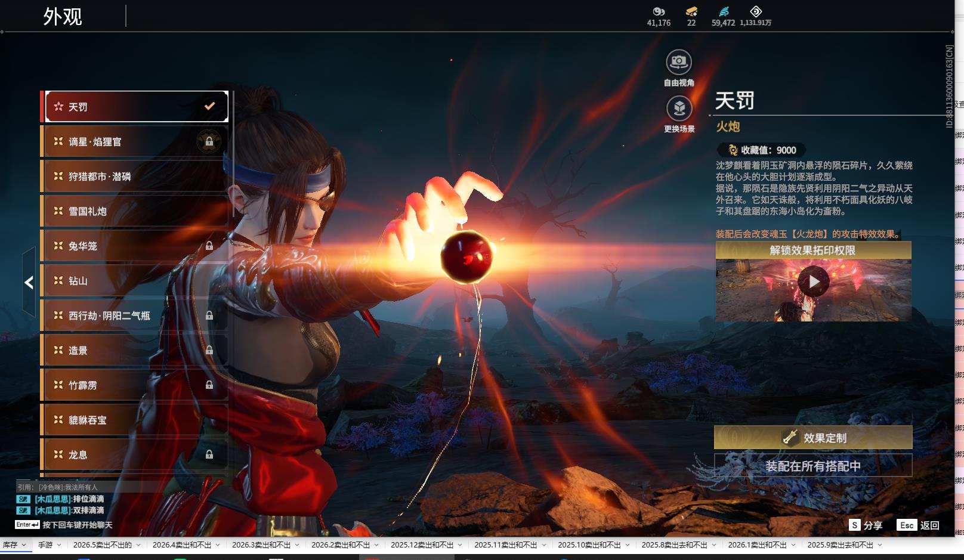
Task: Click the lock icon on 摘星·焰狸官 row
Action: click(x=209, y=141)
